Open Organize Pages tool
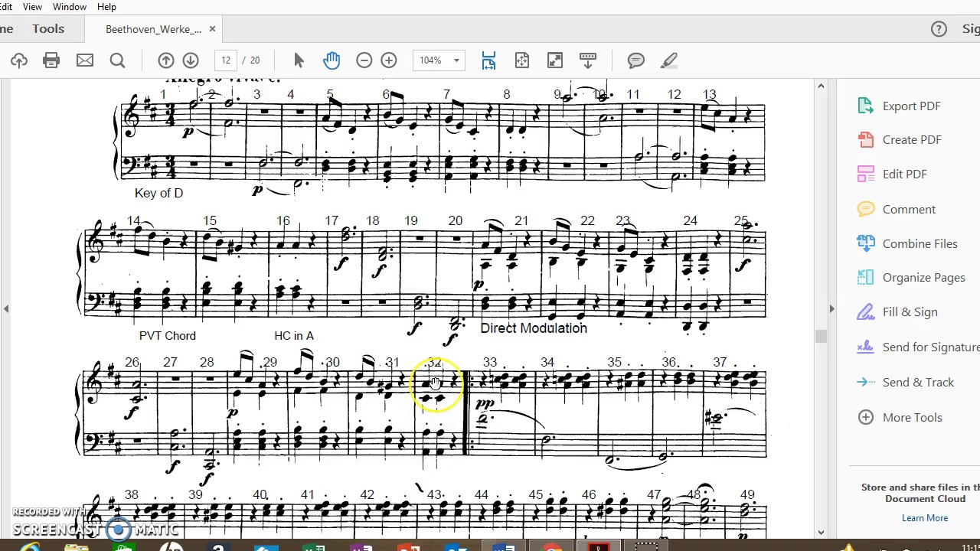 coord(911,278)
